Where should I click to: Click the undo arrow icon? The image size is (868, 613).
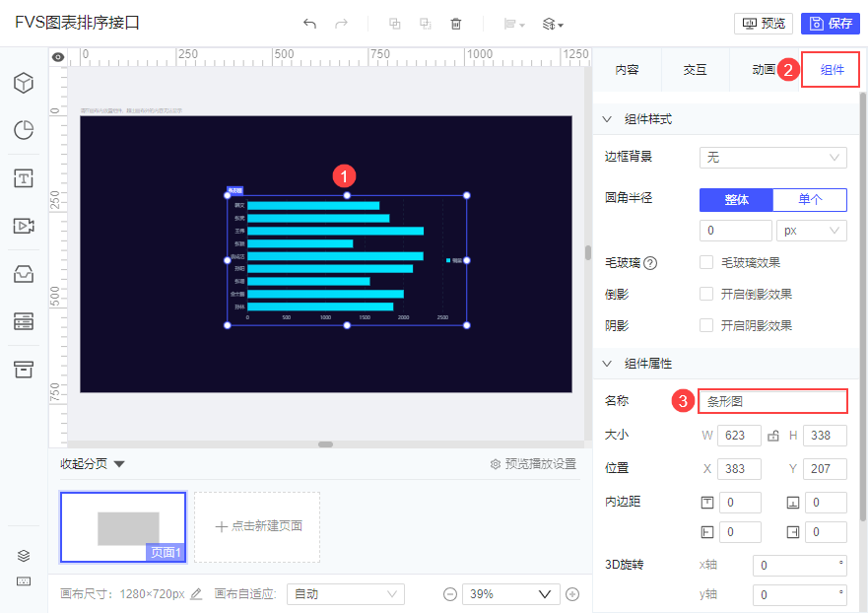coord(309,24)
